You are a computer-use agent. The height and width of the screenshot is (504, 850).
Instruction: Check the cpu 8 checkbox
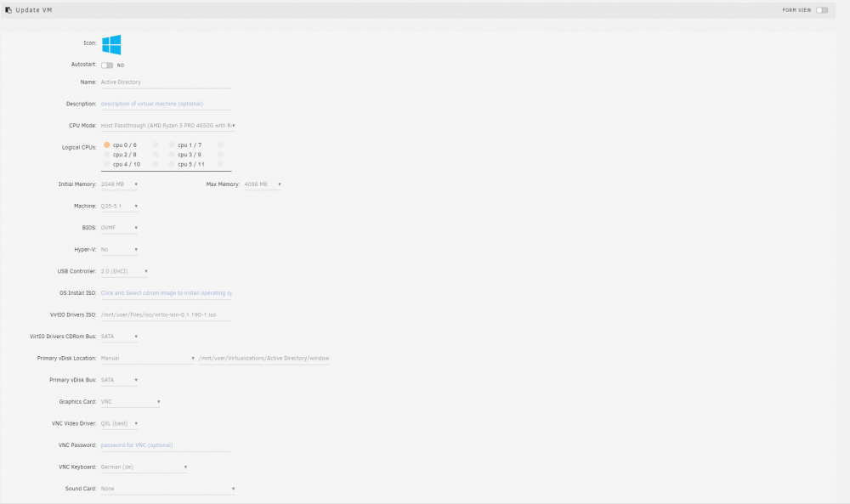pos(156,155)
